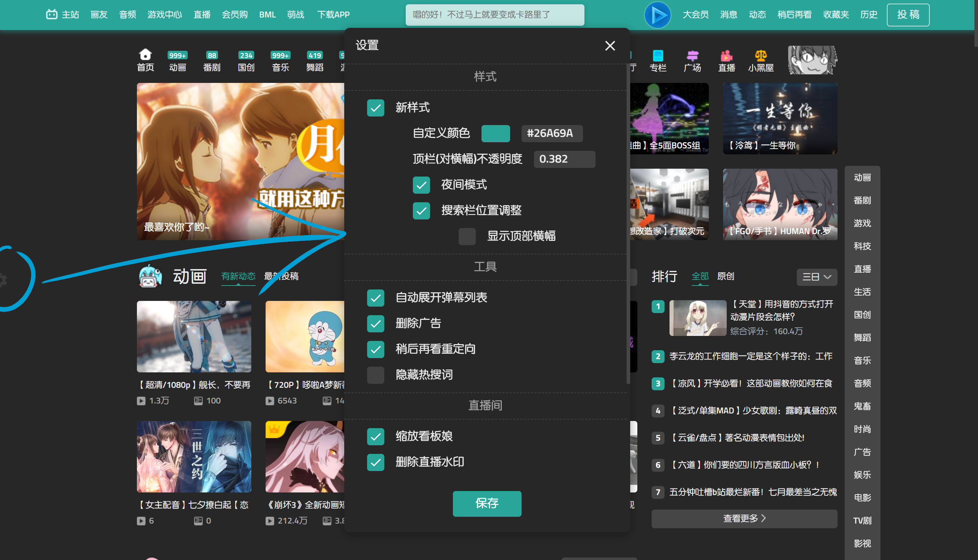Screen dimensions: 978x560
Task: Click the Bilibili TV logo icon
Action: click(x=51, y=14)
